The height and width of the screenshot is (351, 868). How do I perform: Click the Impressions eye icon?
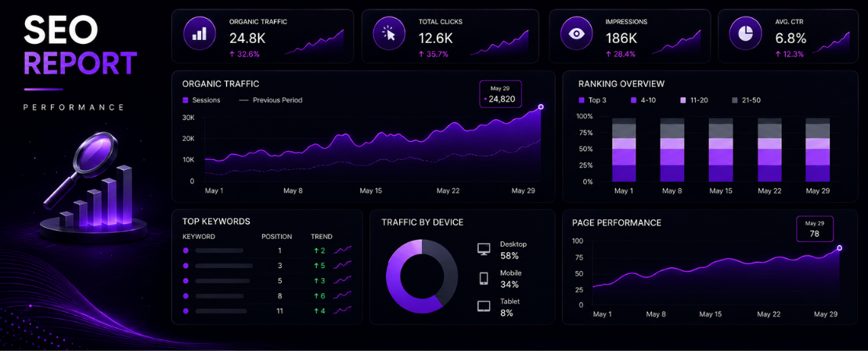tap(576, 34)
